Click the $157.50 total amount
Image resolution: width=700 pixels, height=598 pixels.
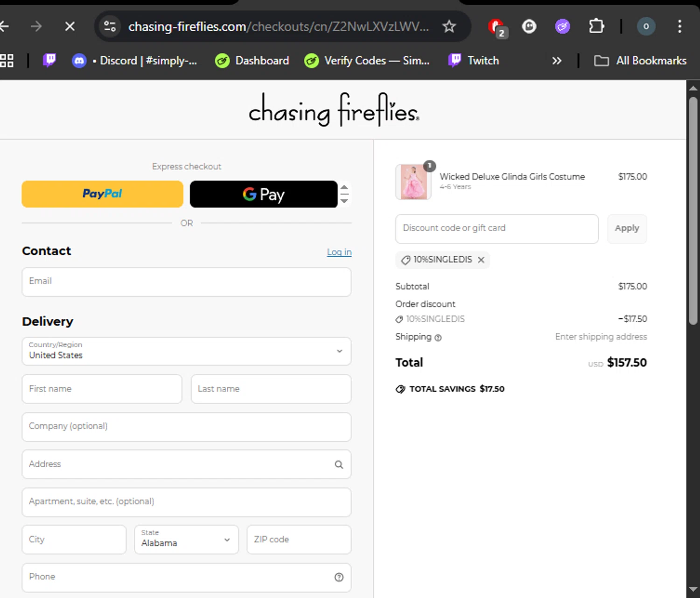627,363
